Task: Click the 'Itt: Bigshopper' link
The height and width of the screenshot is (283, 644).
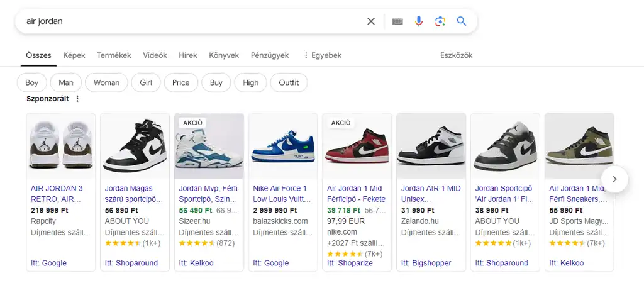Action: pos(426,263)
